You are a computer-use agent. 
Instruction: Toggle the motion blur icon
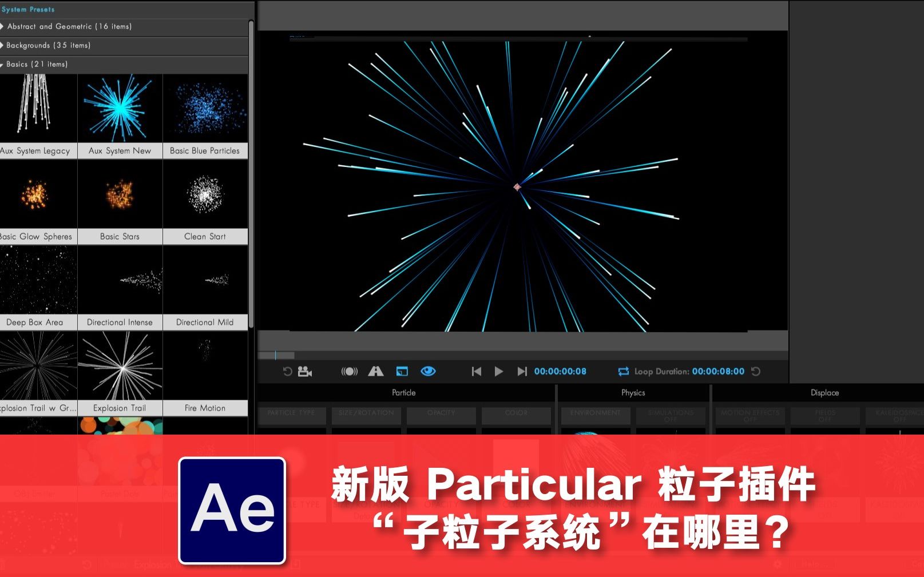tap(350, 371)
